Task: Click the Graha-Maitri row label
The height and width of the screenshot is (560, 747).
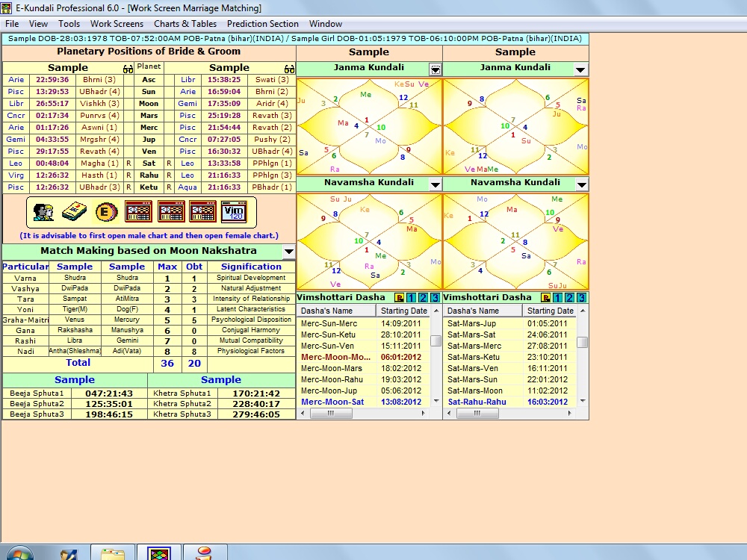Action: tap(25, 320)
